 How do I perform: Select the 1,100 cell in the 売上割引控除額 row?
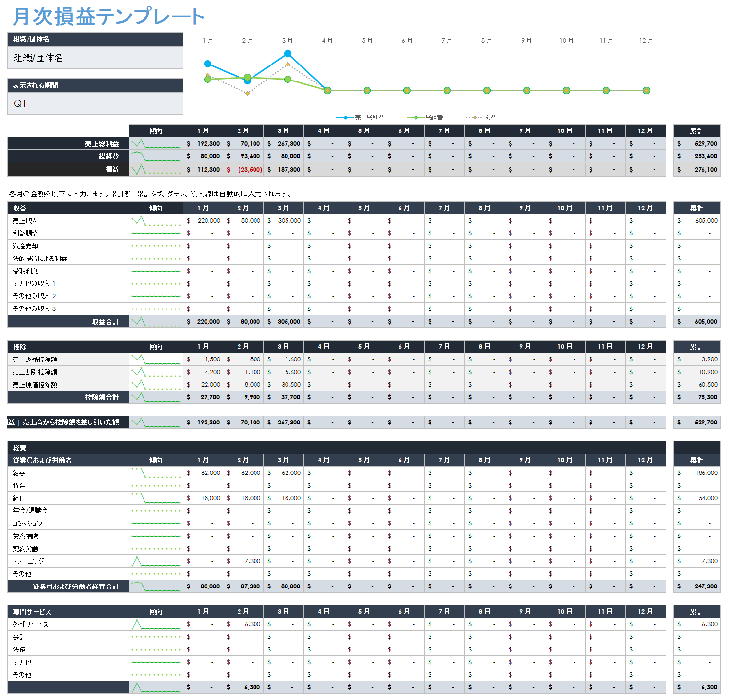tap(243, 372)
